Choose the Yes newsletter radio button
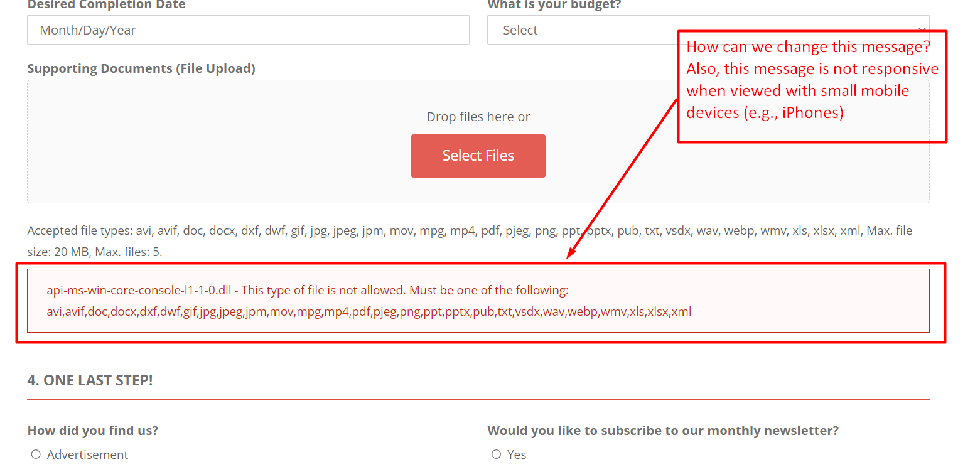The image size is (980, 472). tap(496, 454)
